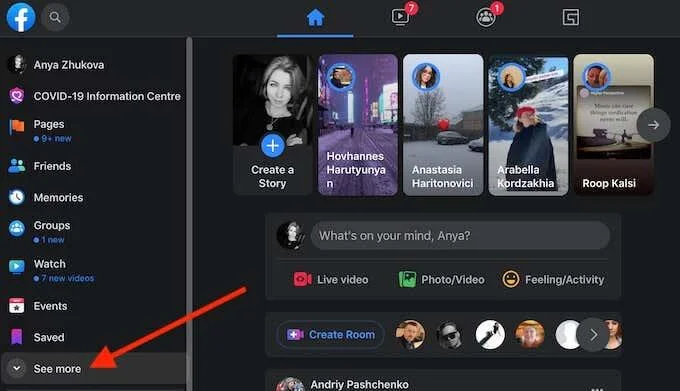Open Events in the sidebar
The width and height of the screenshot is (680, 391).
[x=50, y=306]
